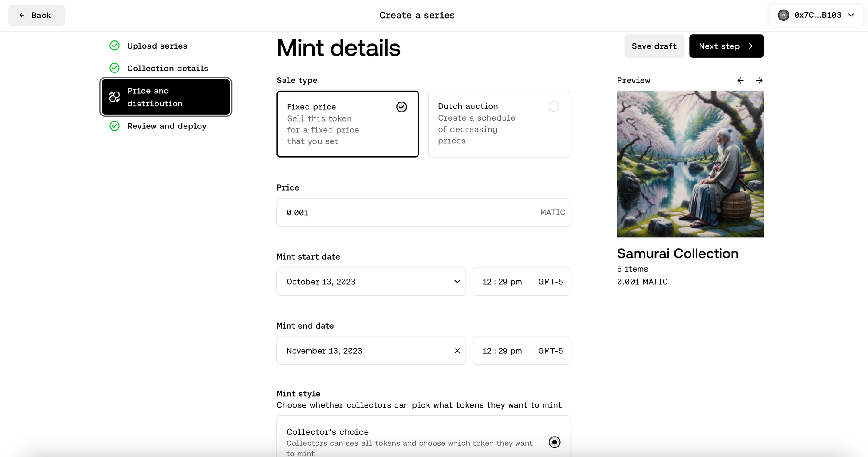Click the MATIC currency label in the Price field
Screen dimensions: 868x457
(x=552, y=212)
